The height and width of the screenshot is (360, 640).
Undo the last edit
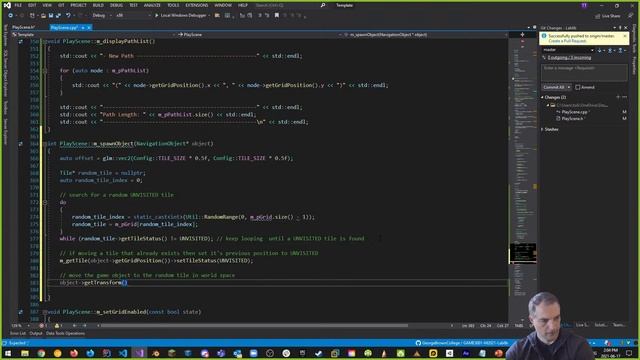[x=68, y=16]
